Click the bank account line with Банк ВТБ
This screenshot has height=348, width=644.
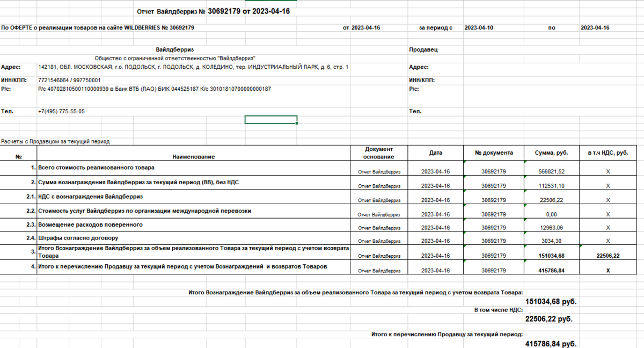(x=155, y=89)
